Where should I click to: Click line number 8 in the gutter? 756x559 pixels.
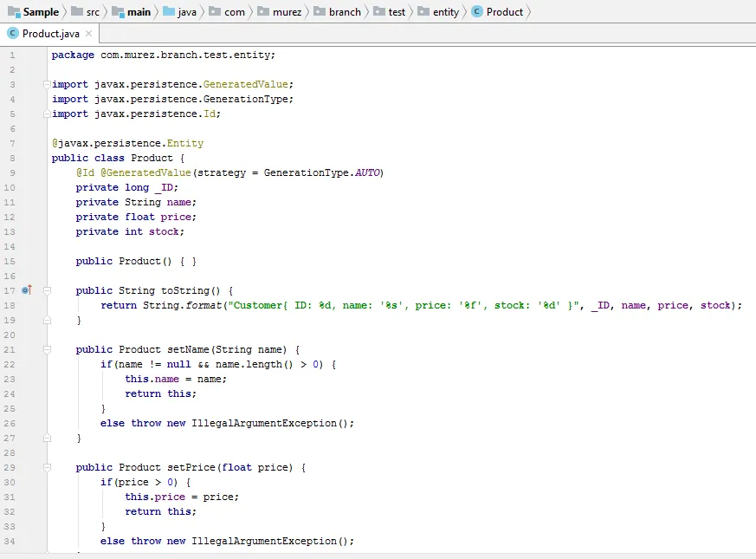coord(12,159)
